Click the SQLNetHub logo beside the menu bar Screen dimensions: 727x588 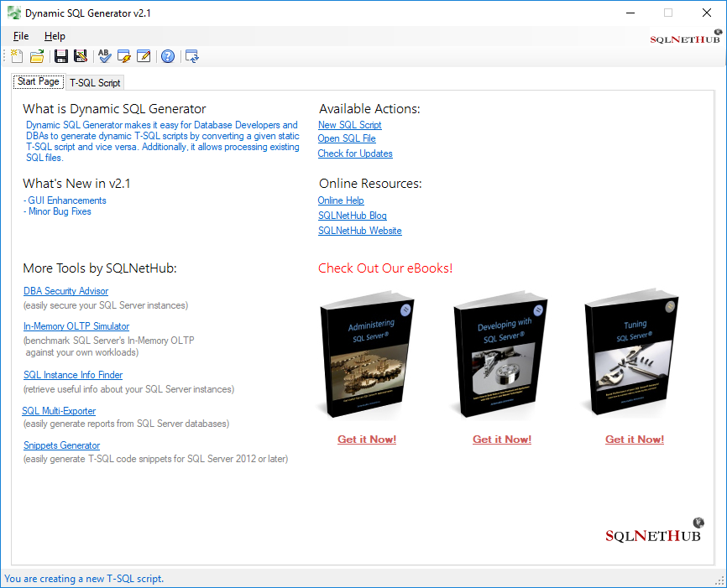686,37
